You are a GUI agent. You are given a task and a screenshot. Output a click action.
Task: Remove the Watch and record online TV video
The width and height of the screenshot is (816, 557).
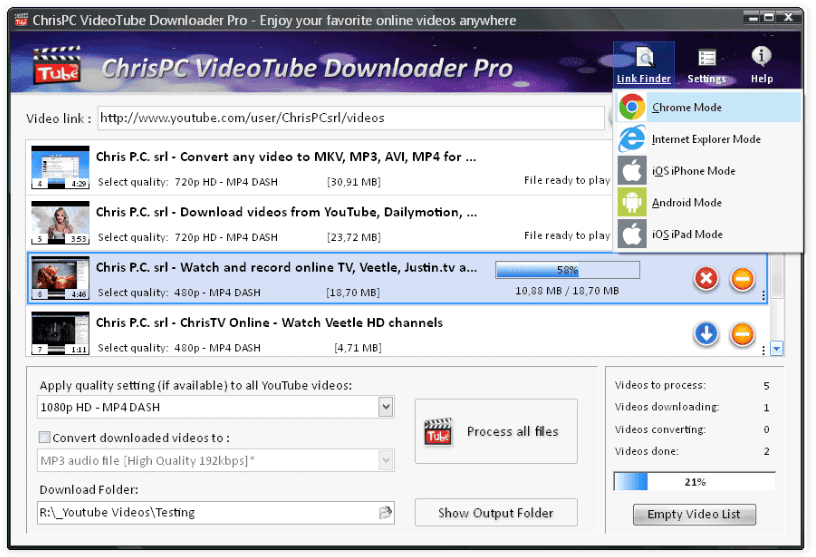[743, 278]
